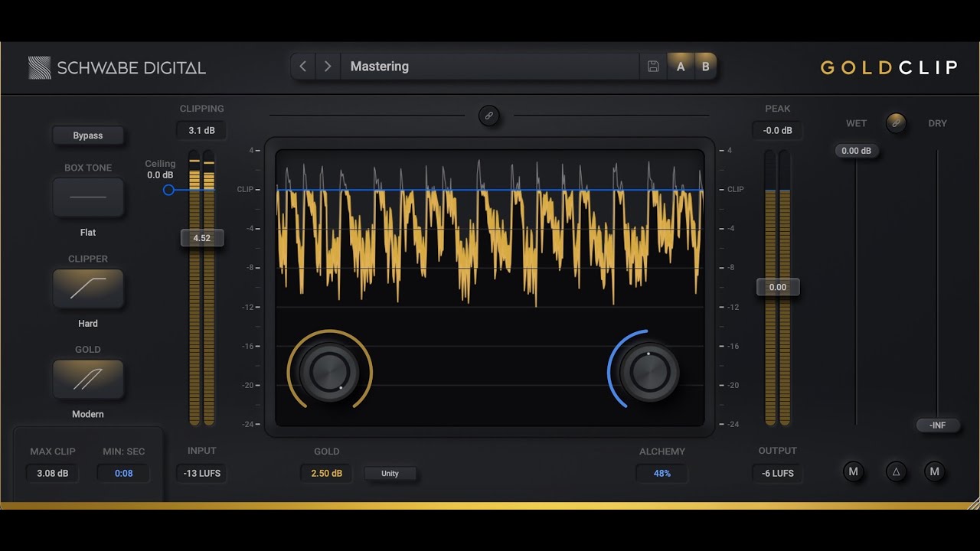Click the "CLIPPING" heading text
980x551 pixels.
pyautogui.click(x=202, y=109)
